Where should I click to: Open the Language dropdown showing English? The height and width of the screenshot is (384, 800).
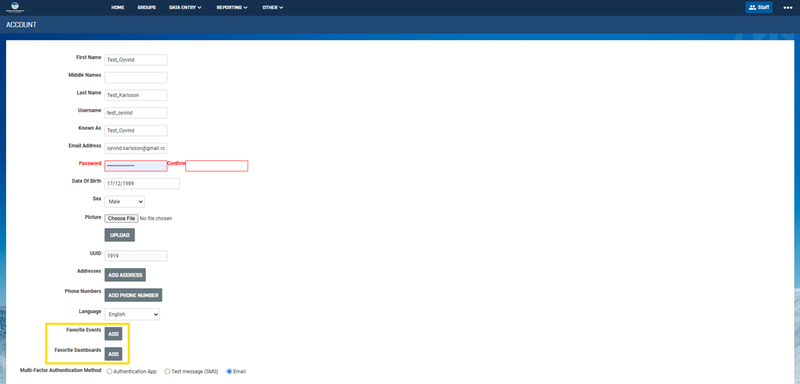(x=132, y=315)
